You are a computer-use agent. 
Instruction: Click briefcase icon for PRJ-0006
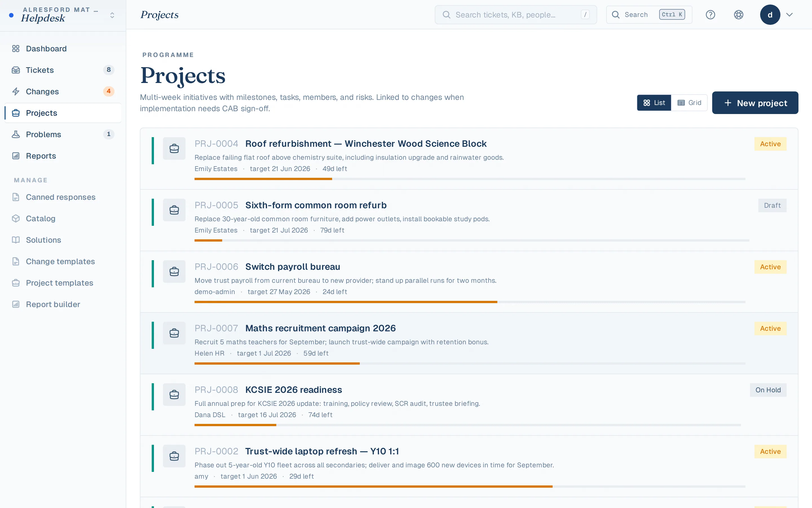pos(174,271)
